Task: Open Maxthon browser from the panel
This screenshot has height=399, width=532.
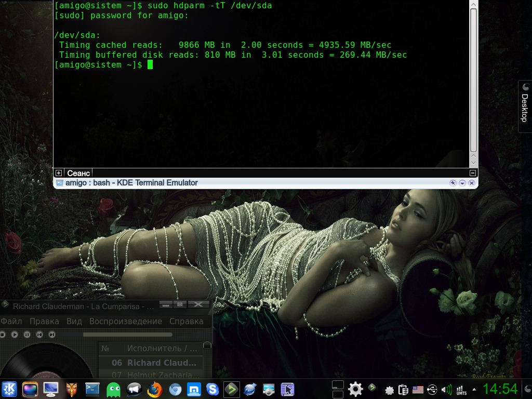Action: [x=194, y=390]
